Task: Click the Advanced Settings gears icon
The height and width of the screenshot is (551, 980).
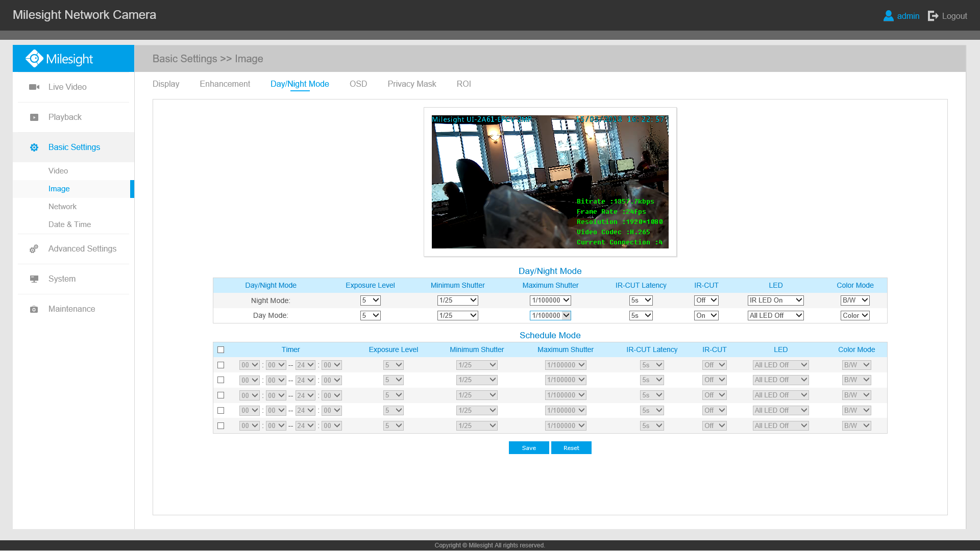Action: (x=34, y=249)
